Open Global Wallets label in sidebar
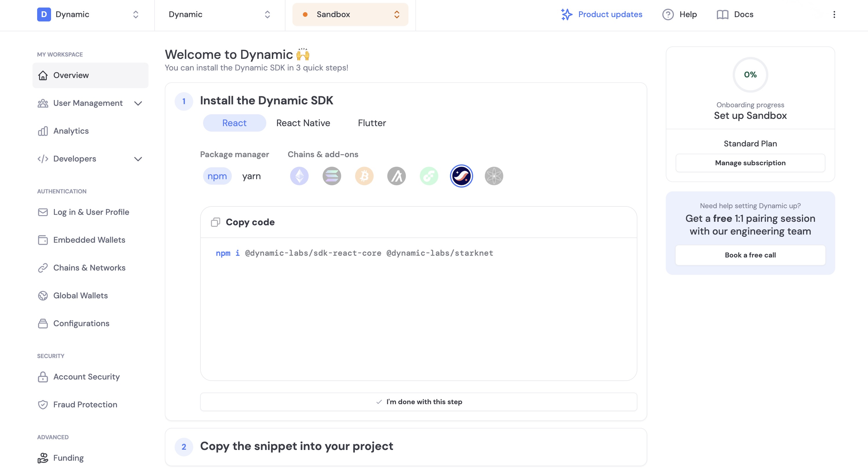868x472 pixels. coord(81,296)
